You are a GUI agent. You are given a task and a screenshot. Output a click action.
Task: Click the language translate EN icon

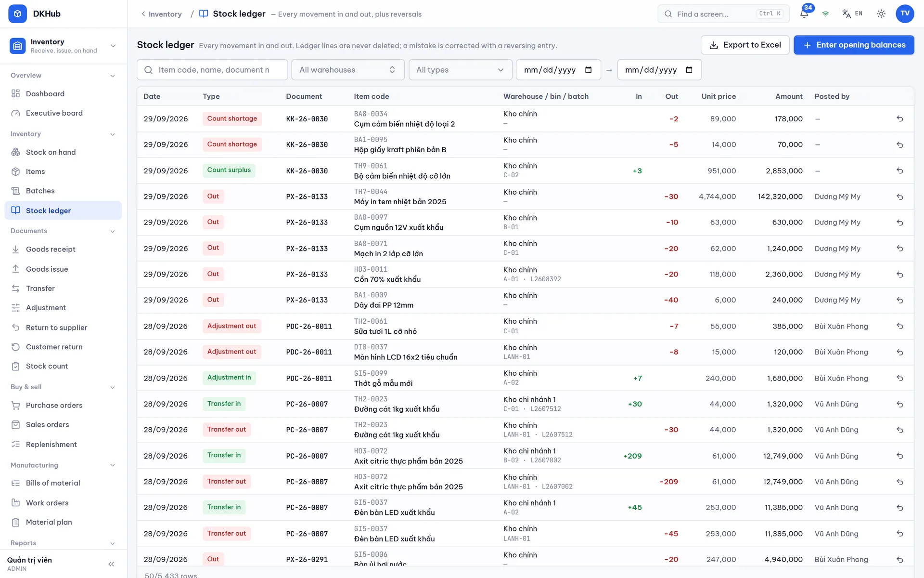(852, 13)
